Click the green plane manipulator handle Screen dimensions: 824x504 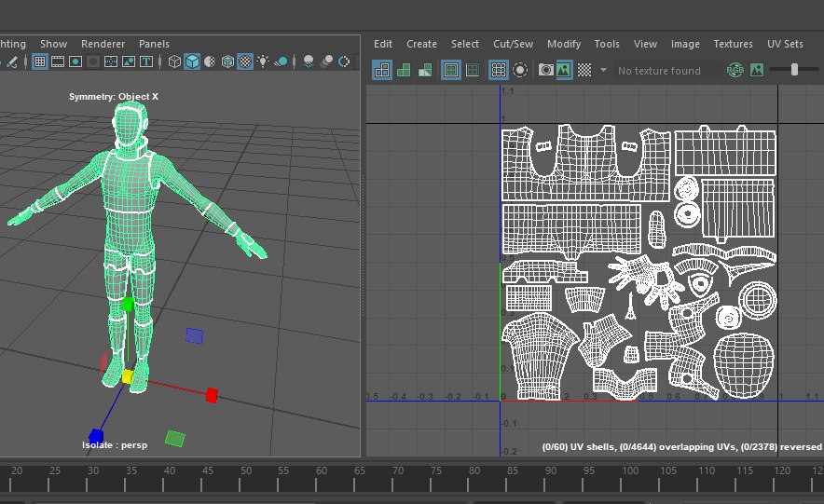pyautogui.click(x=175, y=439)
